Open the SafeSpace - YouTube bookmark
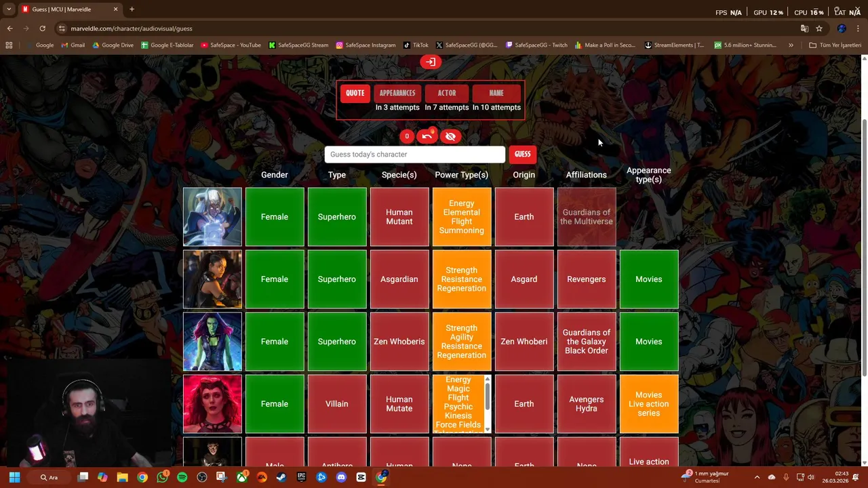The width and height of the screenshot is (868, 488). pyautogui.click(x=231, y=45)
